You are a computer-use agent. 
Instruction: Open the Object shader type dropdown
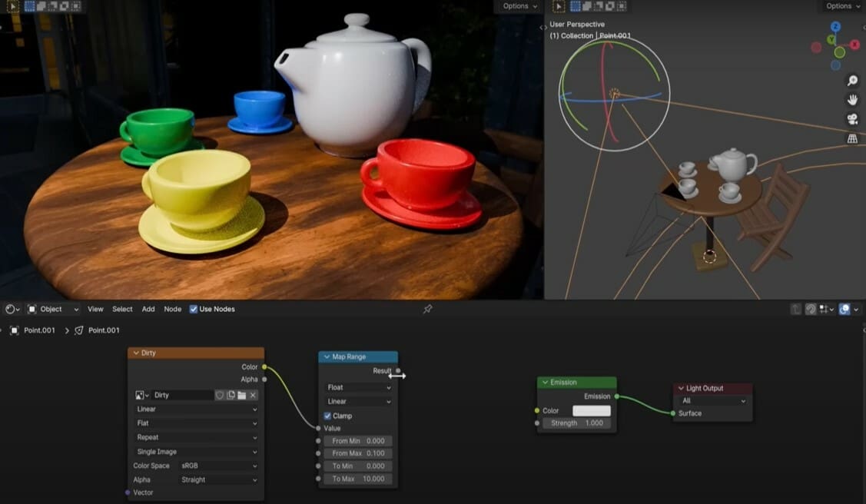[53, 309]
